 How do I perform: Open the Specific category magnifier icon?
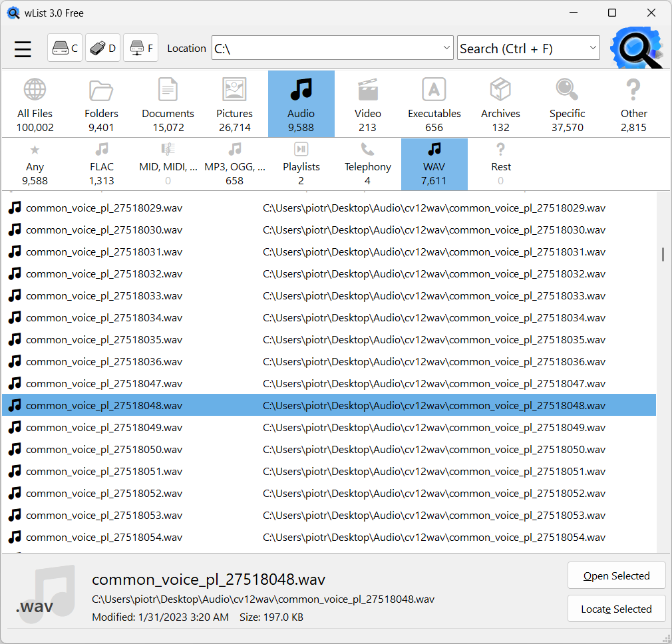567,88
